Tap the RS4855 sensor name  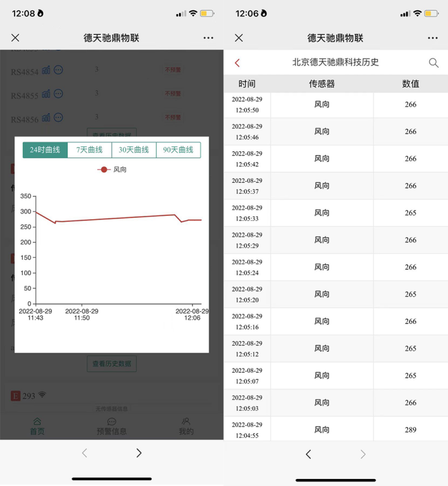(x=25, y=96)
